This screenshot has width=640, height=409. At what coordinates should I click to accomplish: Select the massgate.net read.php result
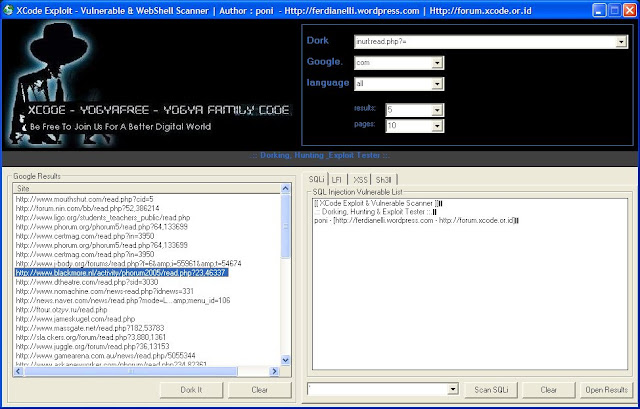click(90, 328)
